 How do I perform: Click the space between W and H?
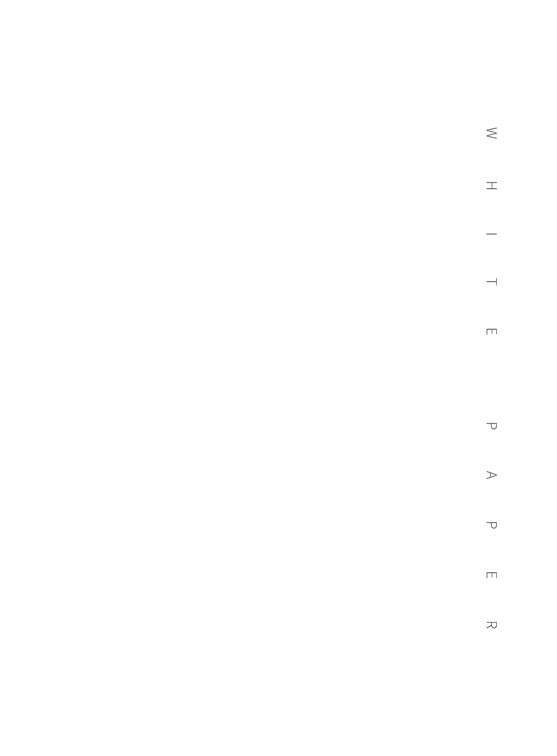(x=491, y=160)
